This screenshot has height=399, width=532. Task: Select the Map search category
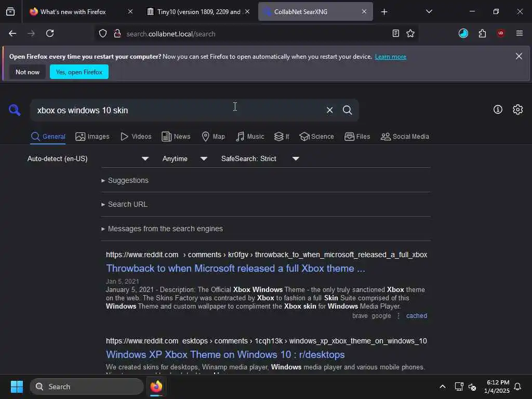214,137
